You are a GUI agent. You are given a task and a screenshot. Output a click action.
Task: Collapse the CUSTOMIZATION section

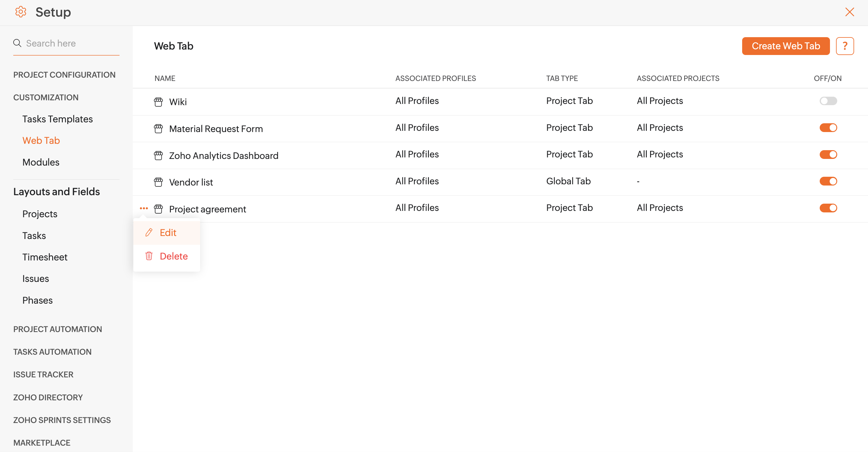[46, 98]
